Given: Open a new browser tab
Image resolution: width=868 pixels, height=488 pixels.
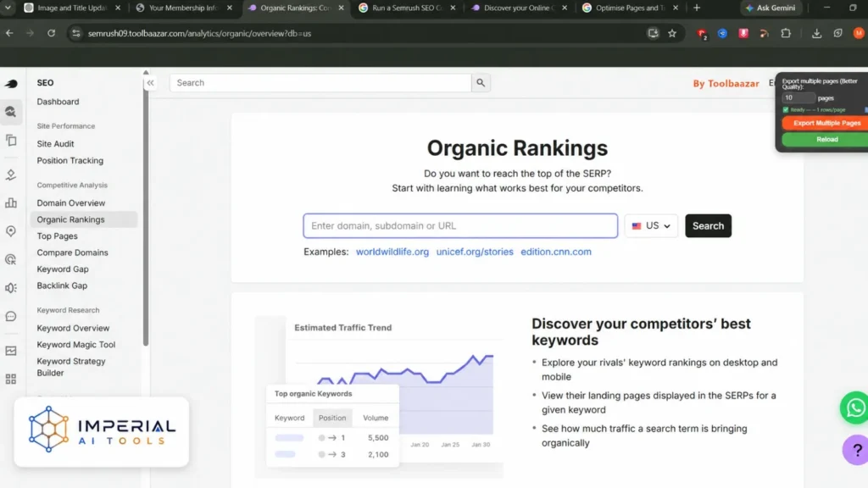Looking at the screenshot, I should tap(697, 8).
